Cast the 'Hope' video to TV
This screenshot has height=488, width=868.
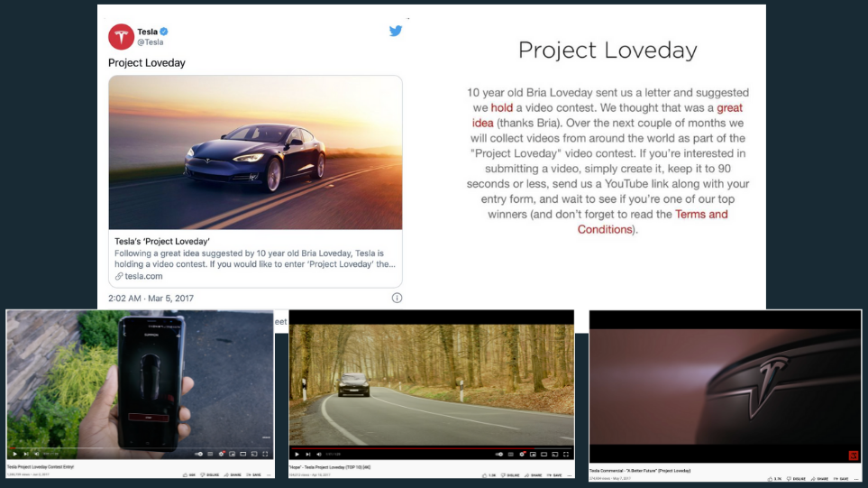554,455
